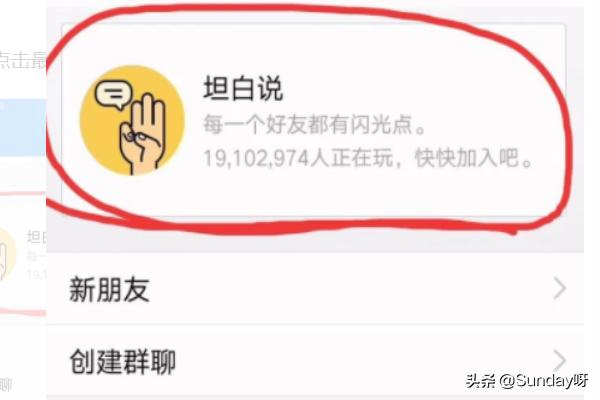Viewport: 600px width, 400px height.
Task: Select the 创建群聊 entry
Action: coord(315,361)
